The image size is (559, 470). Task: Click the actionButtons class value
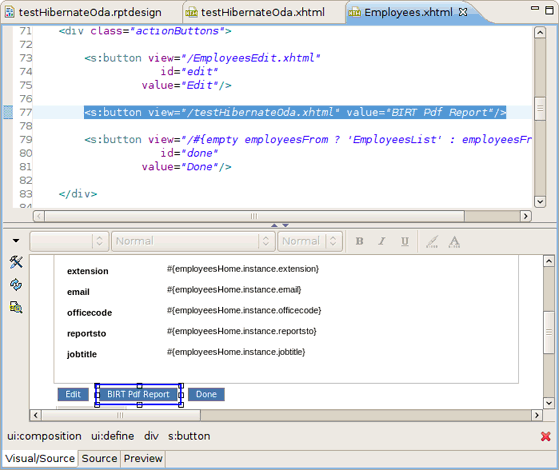click(177, 31)
